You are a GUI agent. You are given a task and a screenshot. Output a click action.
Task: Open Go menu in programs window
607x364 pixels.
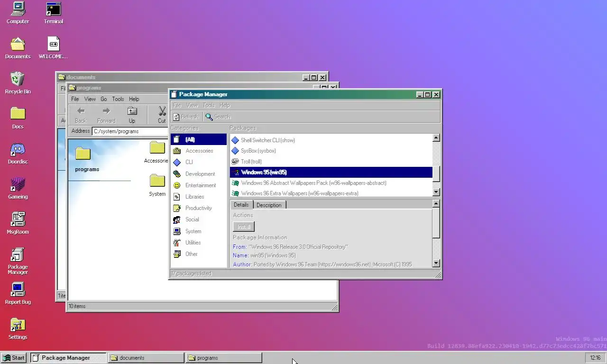pyautogui.click(x=104, y=99)
